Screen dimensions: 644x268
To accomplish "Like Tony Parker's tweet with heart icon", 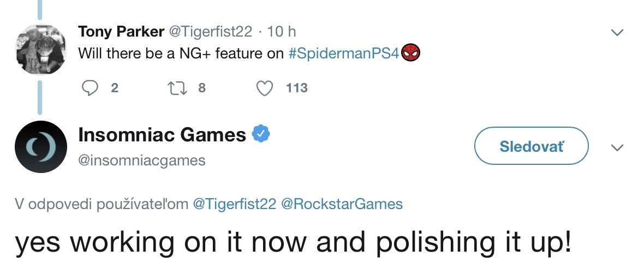I will [265, 88].
